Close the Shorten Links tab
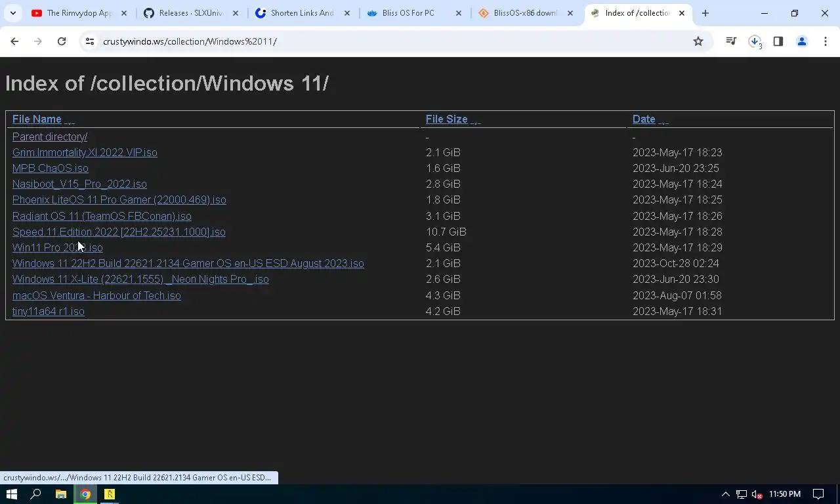The width and height of the screenshot is (840, 504). (347, 13)
